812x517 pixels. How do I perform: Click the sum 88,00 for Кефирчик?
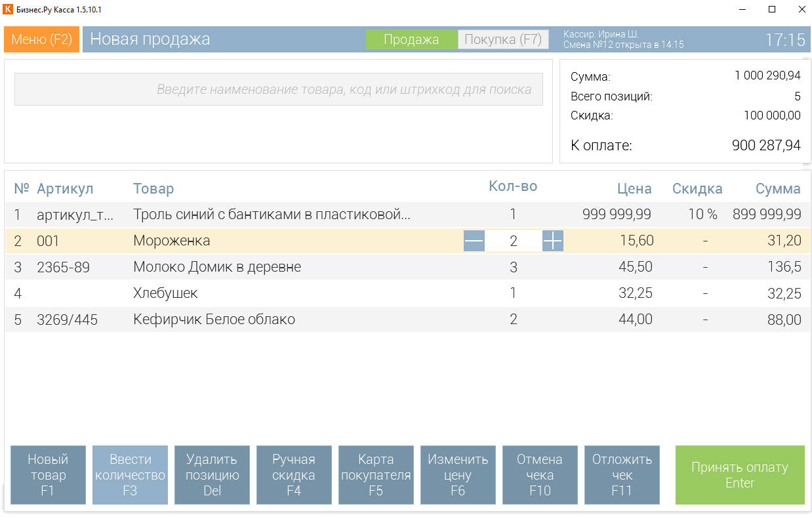784,320
